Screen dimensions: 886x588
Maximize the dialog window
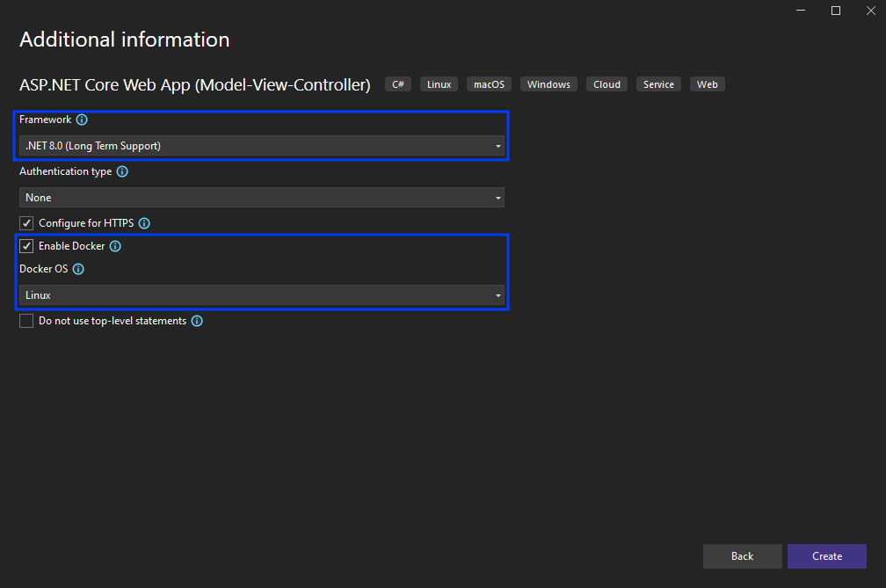[836, 11]
